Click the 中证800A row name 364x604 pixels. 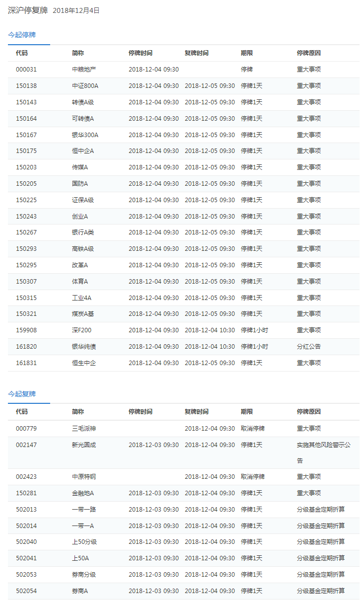[x=85, y=86]
